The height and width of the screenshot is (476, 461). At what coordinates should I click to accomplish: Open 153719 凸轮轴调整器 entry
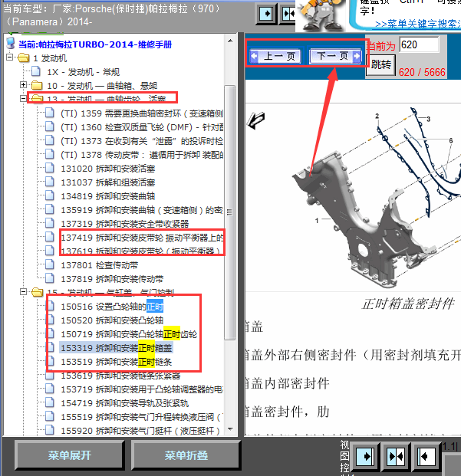pos(142,389)
